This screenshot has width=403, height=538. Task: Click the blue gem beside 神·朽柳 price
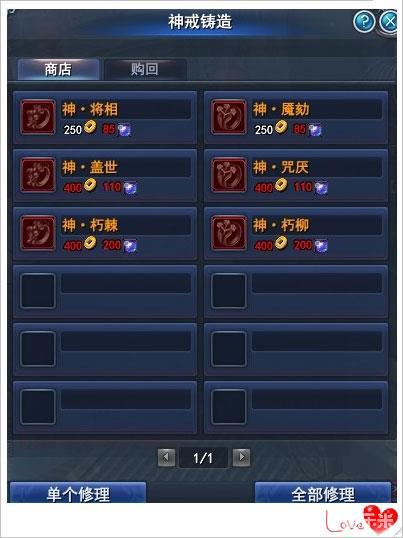click(x=321, y=246)
